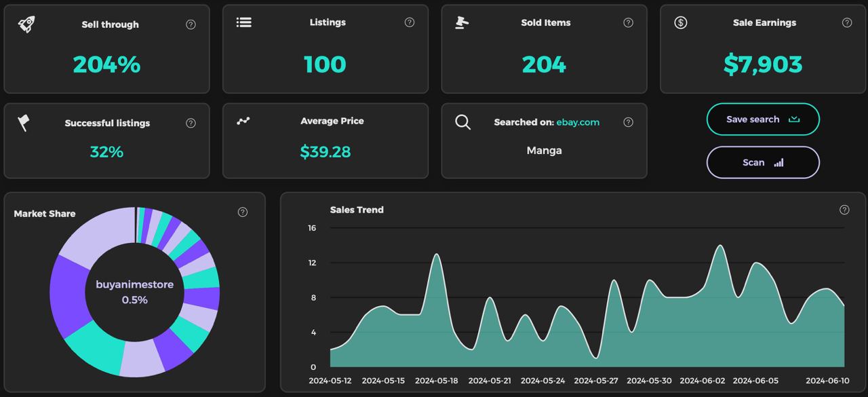Click the 2024-05-27 date axis label
This screenshot has width=868, height=397.
596,381
